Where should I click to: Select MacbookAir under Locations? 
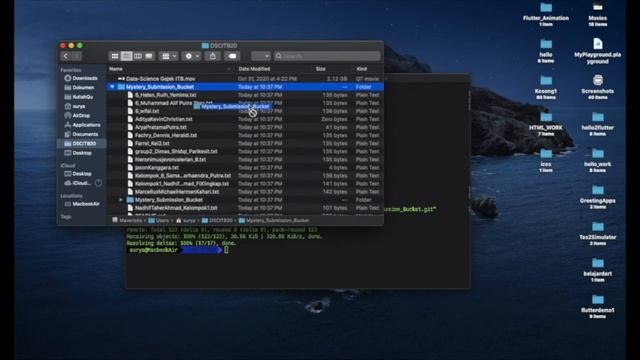(82, 204)
